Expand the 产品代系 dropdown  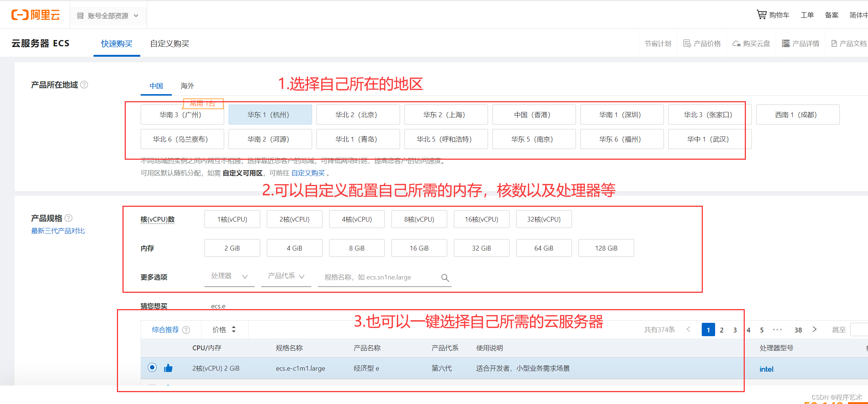click(286, 276)
